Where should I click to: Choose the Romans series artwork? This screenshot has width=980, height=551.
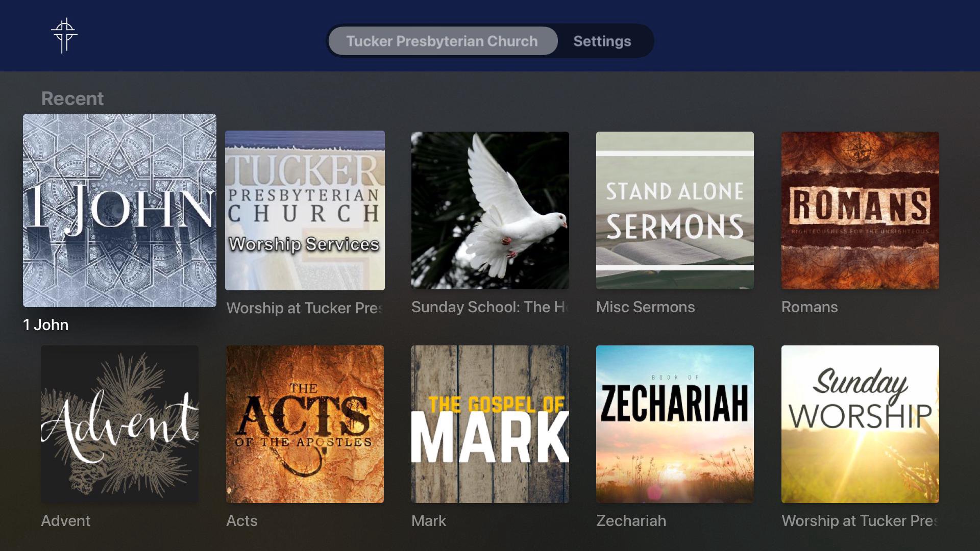point(860,210)
